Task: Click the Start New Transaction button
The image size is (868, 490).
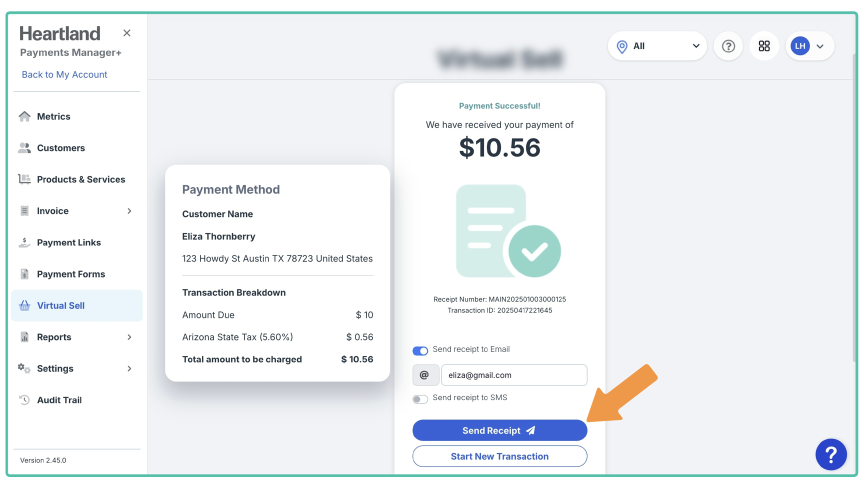Action: coord(499,456)
